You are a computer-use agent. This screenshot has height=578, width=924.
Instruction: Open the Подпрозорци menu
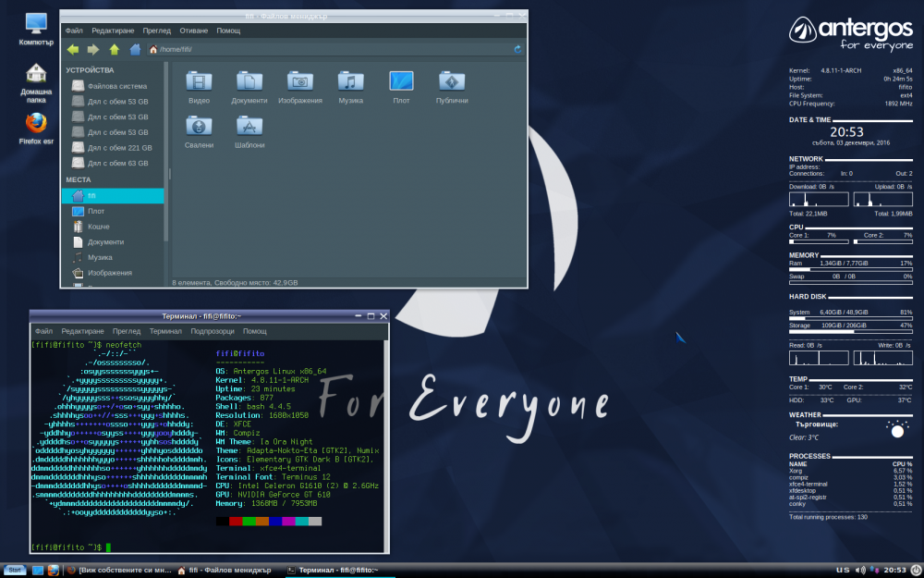tap(213, 331)
